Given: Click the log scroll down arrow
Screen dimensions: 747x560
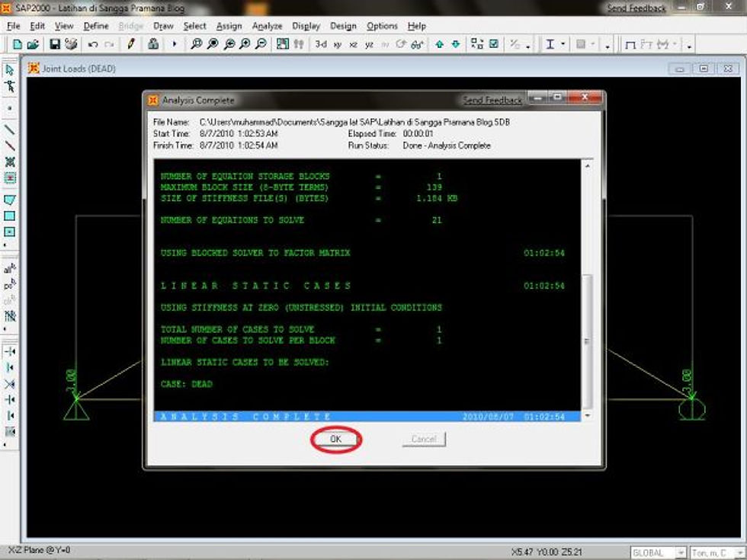Looking at the screenshot, I should (x=588, y=416).
